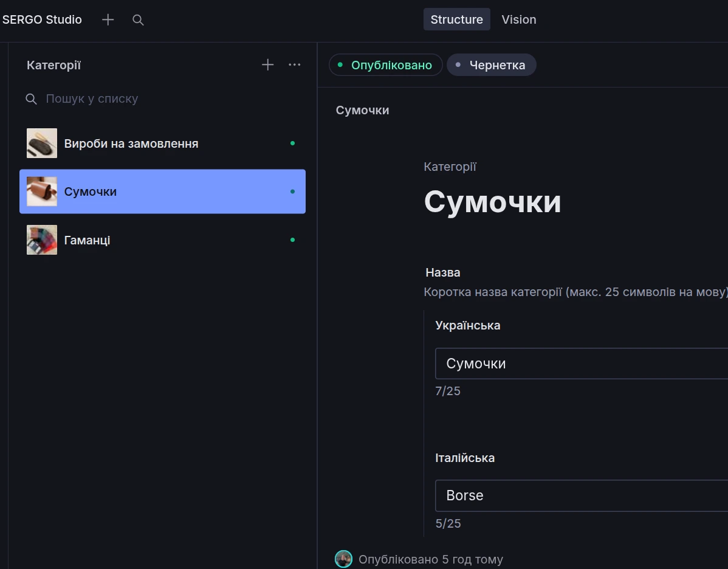Screen dimensions: 728x569
Task: Click the Гаманці wallet thumbnail
Action: [42, 240]
